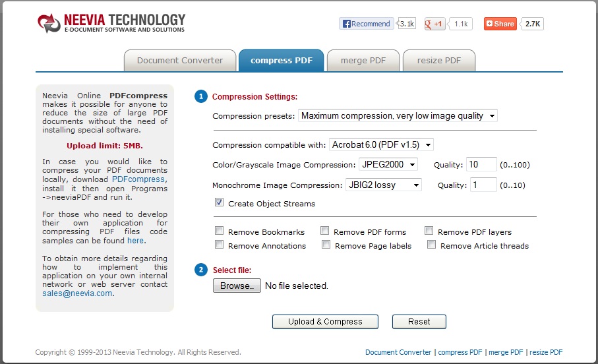Click the Facebook Recommend button
The height and width of the screenshot is (364, 598).
[367, 24]
